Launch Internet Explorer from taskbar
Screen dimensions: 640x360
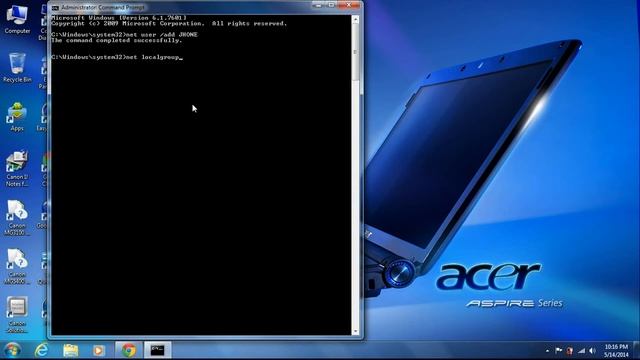pyautogui.click(x=41, y=350)
